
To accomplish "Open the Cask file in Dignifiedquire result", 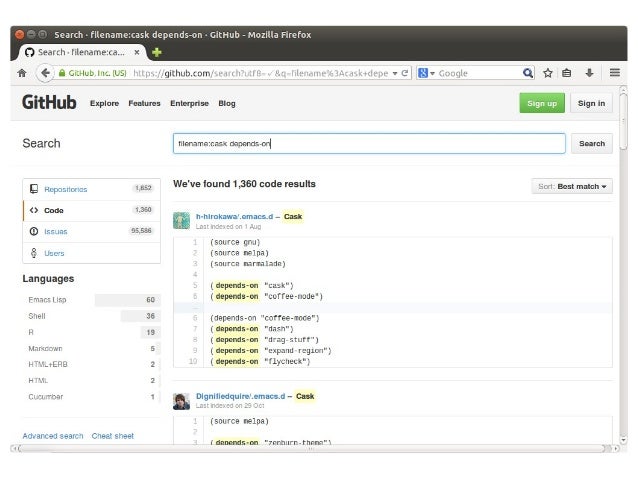I will 305,396.
